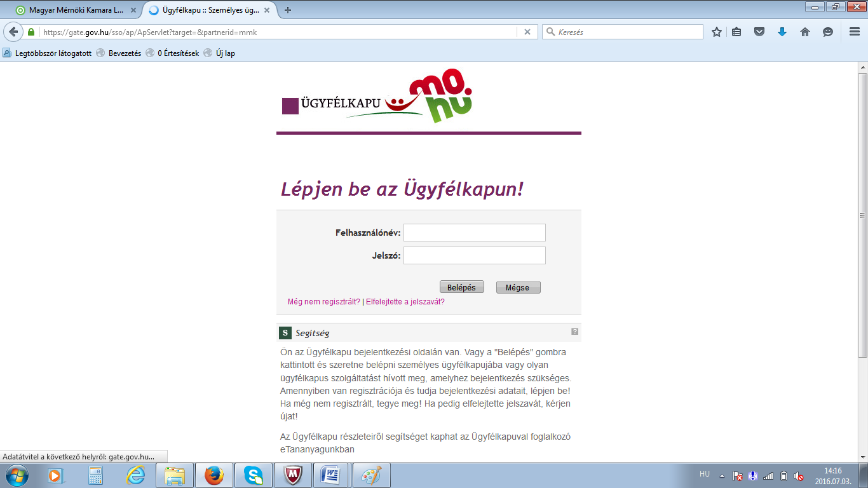Open Paint from the taskbar

(372, 475)
